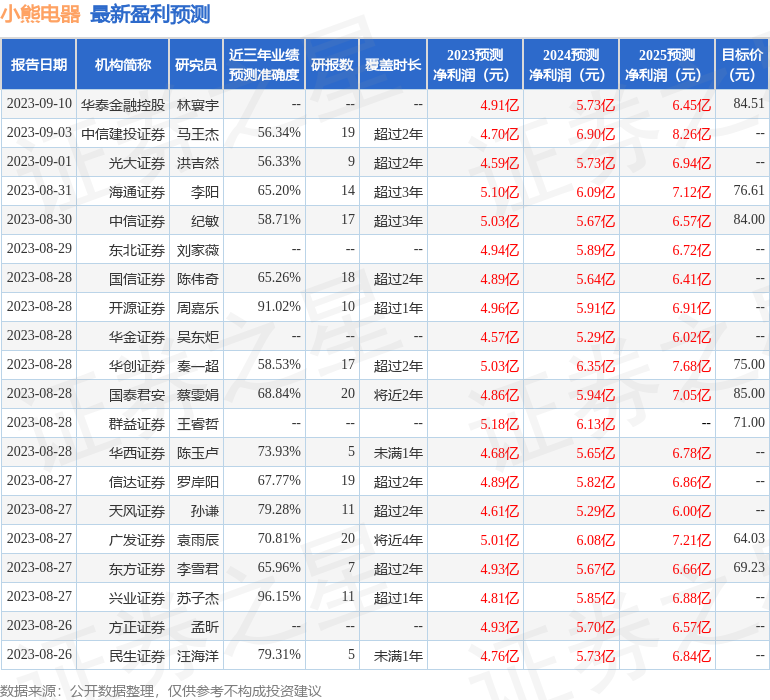Select the date 2023-08-31
Image resolution: width=770 pixels, height=700 pixels.
tap(39, 190)
